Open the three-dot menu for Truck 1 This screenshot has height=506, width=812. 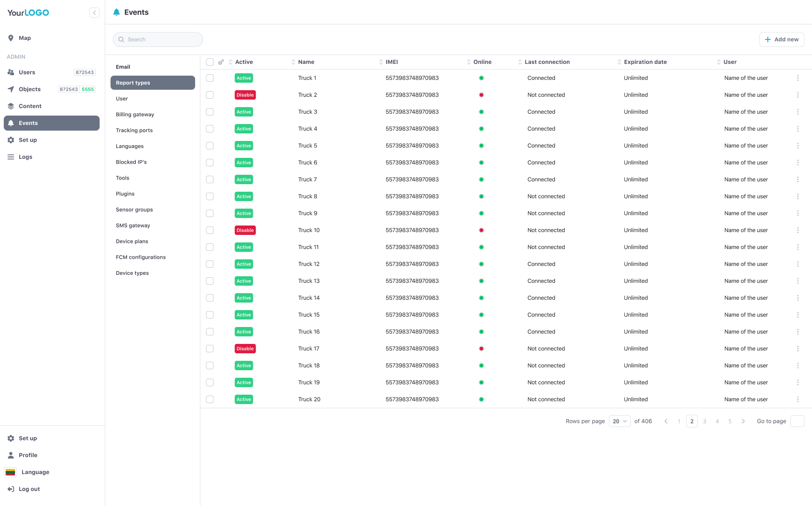click(798, 78)
